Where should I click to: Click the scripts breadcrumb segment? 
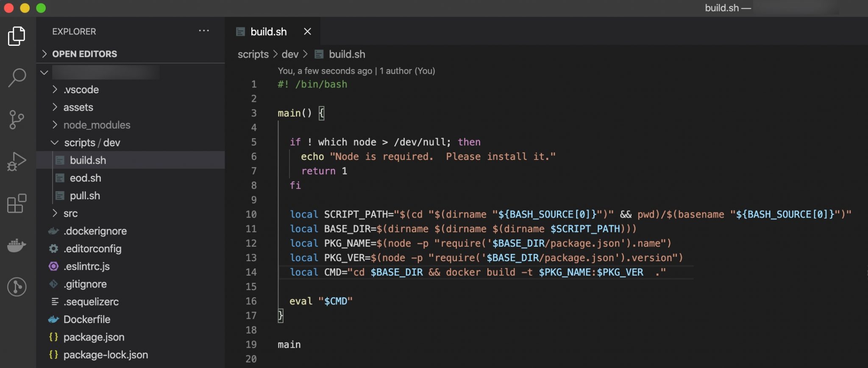coord(253,54)
